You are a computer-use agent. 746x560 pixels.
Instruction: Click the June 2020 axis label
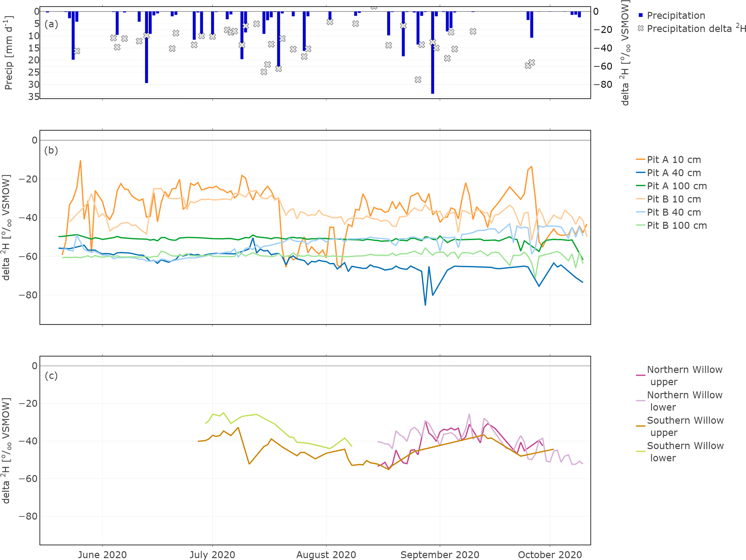[102, 555]
